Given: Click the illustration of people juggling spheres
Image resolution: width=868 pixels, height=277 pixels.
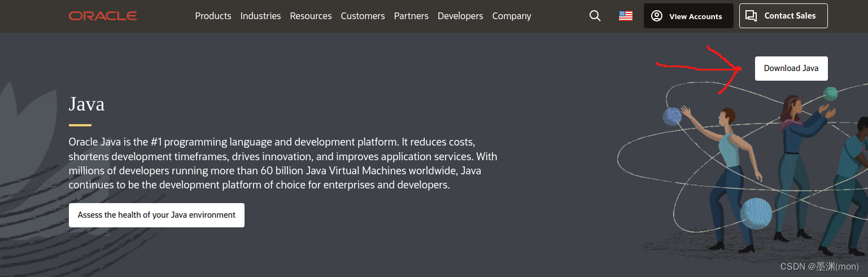Looking at the screenshot, I should click(743, 169).
